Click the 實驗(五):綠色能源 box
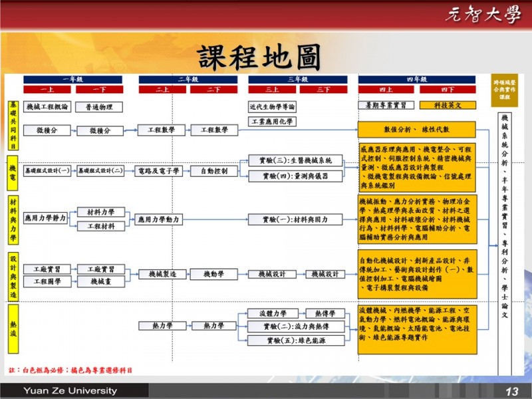The width and height of the screenshot is (532, 399). coord(295,340)
